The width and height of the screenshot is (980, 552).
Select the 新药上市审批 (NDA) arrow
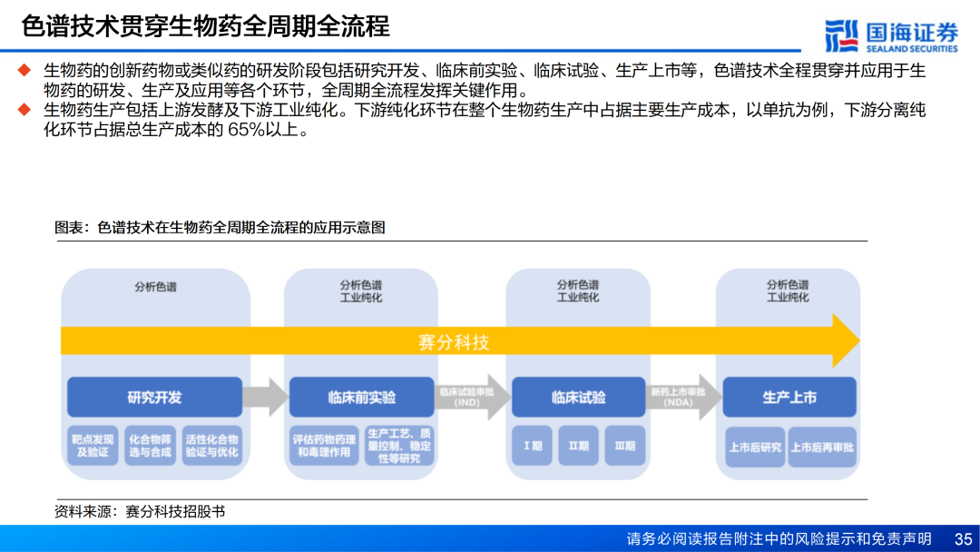(682, 397)
